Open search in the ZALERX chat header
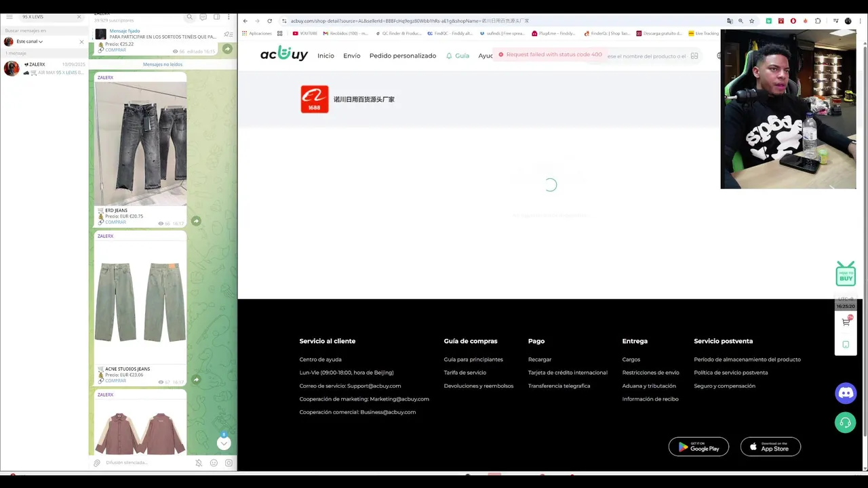The height and width of the screenshot is (488, 868). tap(190, 17)
